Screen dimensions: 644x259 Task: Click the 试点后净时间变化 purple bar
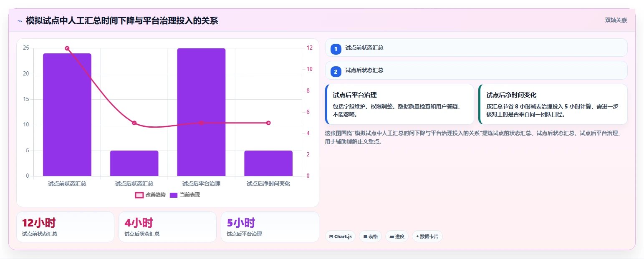[x=268, y=163]
